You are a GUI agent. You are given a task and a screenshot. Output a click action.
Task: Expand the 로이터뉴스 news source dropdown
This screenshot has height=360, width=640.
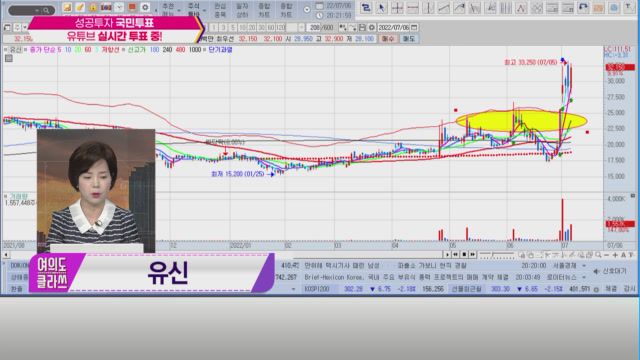584,277
